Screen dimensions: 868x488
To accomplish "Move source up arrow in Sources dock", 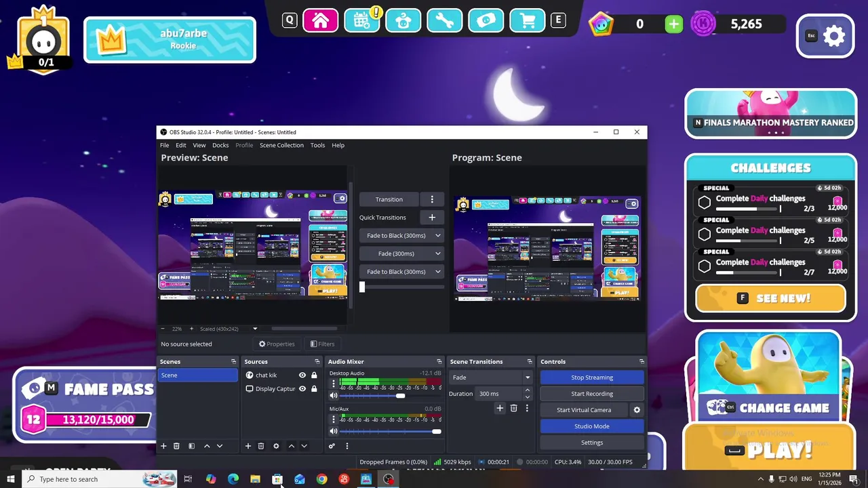I will [292, 446].
